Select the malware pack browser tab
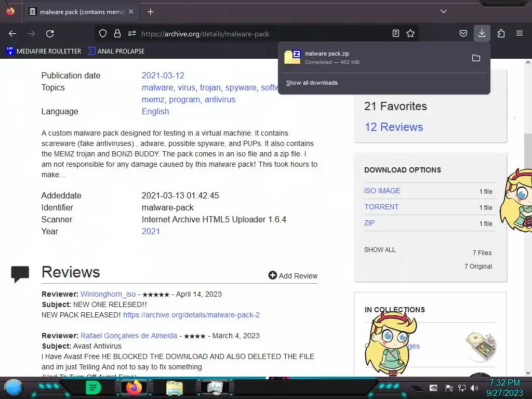Viewport: 532px width, 399px height. click(x=81, y=12)
